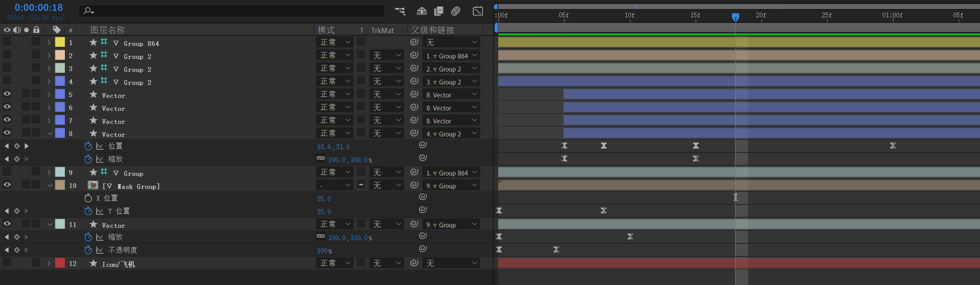Hide layer 5 Vector with the eye
Viewport: 980px width, 285px height.
point(7,94)
